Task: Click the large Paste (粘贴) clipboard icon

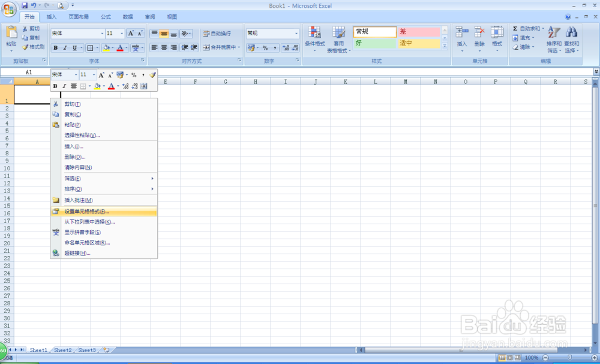Action: (x=11, y=33)
